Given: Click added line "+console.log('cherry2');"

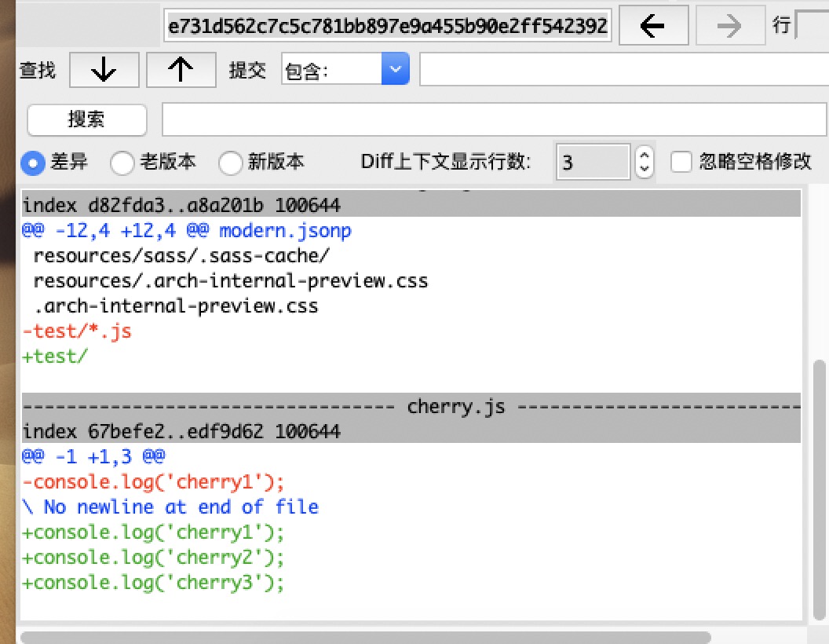Looking at the screenshot, I should click(x=153, y=558).
